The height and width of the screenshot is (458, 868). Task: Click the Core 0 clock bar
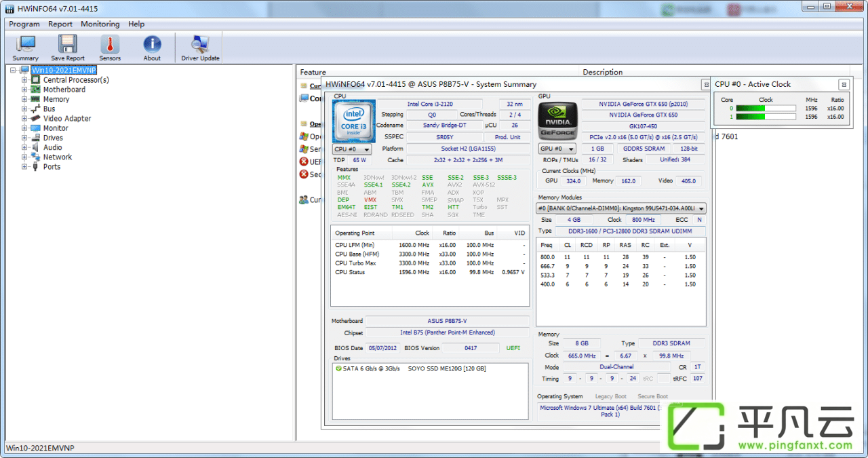[x=766, y=108]
